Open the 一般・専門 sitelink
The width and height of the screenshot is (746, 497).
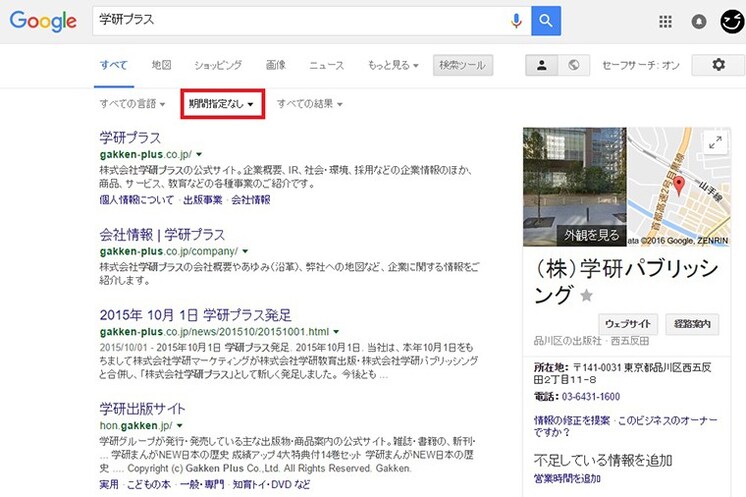(202, 484)
